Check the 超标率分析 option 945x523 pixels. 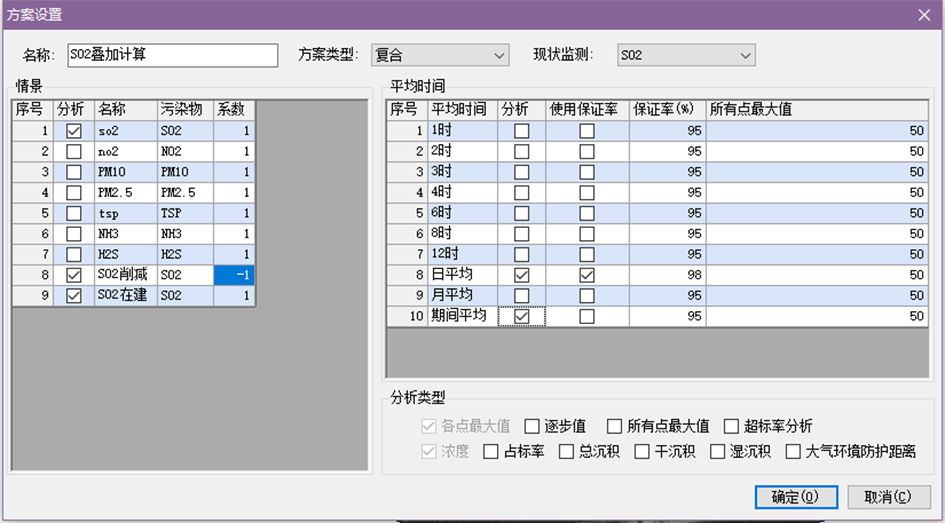pos(732,426)
